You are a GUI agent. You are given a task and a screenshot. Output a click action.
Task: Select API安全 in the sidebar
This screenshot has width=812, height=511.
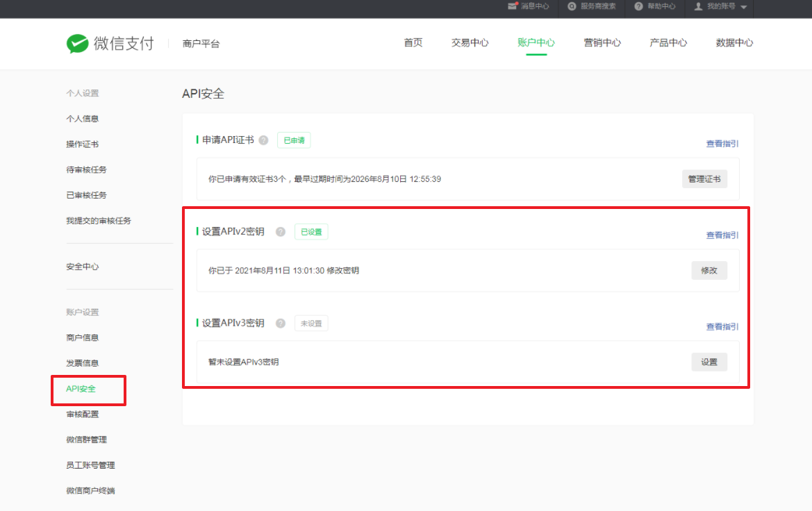pyautogui.click(x=81, y=389)
